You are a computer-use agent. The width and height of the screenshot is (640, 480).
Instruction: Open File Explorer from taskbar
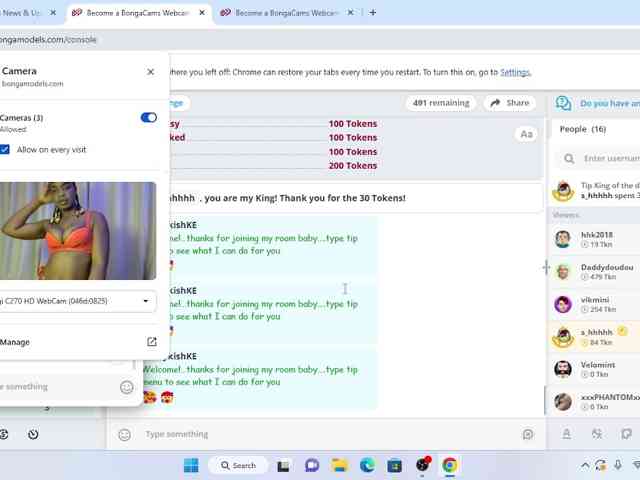pos(340,465)
